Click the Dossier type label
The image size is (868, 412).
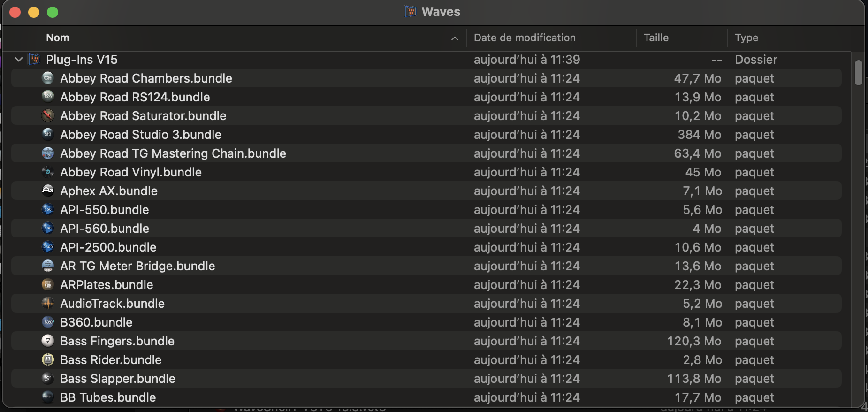pyautogui.click(x=756, y=60)
